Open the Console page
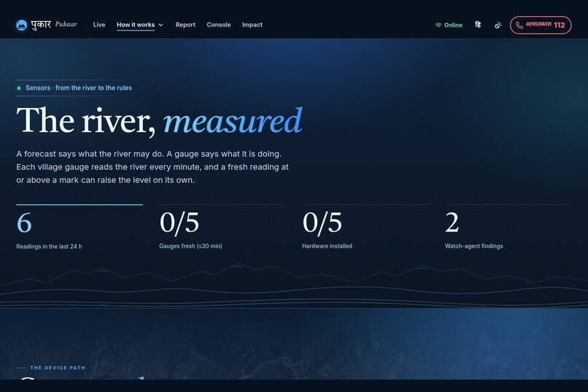 tap(219, 25)
